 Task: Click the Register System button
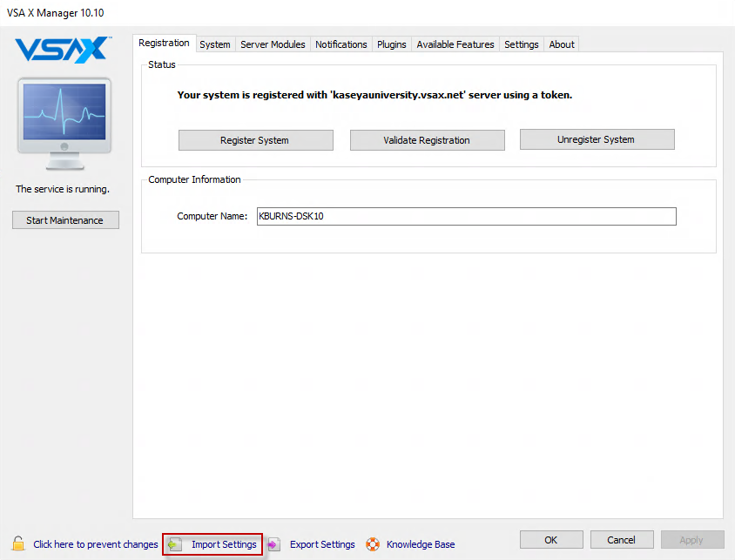[256, 140]
